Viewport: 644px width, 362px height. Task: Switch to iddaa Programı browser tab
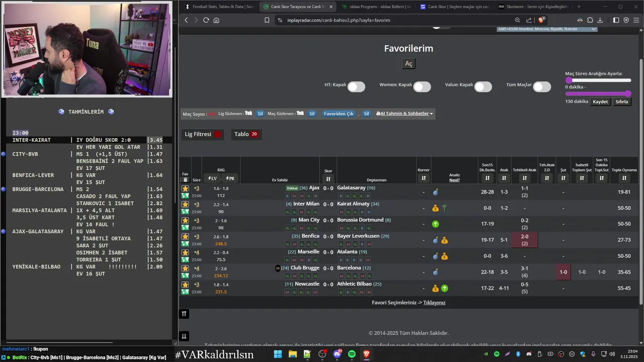(x=376, y=7)
